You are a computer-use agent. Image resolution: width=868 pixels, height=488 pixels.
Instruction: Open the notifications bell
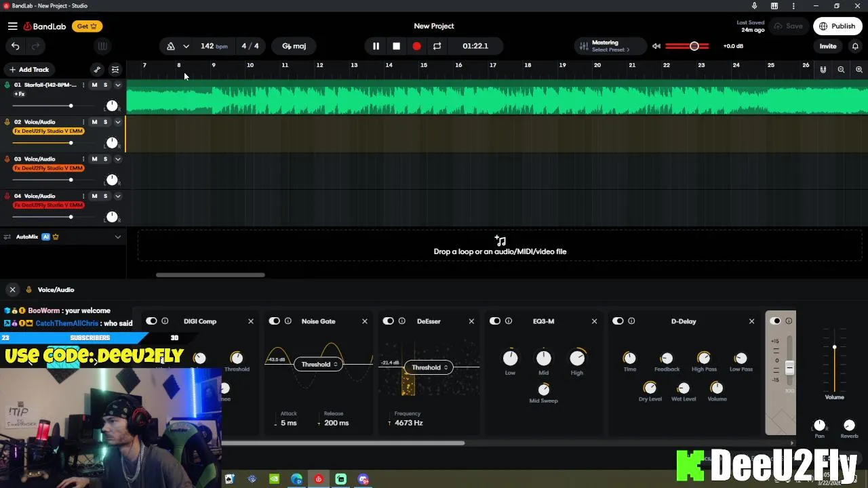click(x=855, y=46)
